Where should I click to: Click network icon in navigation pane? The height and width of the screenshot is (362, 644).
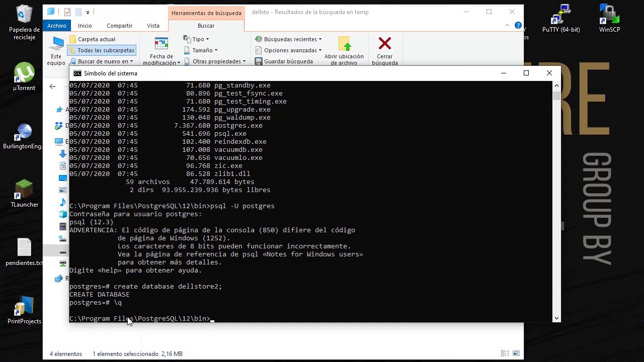(x=59, y=279)
